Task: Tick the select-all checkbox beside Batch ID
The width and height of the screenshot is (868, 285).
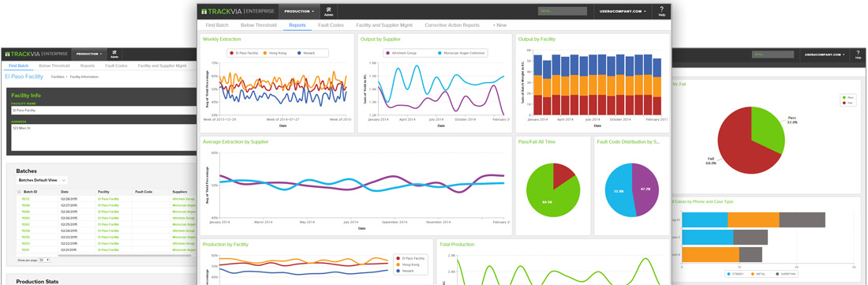Action: click(x=19, y=192)
